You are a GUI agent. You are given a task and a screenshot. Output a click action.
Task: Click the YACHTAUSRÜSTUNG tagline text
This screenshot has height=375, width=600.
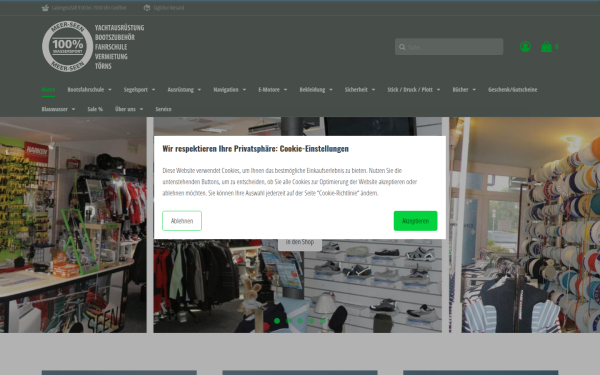point(119,28)
